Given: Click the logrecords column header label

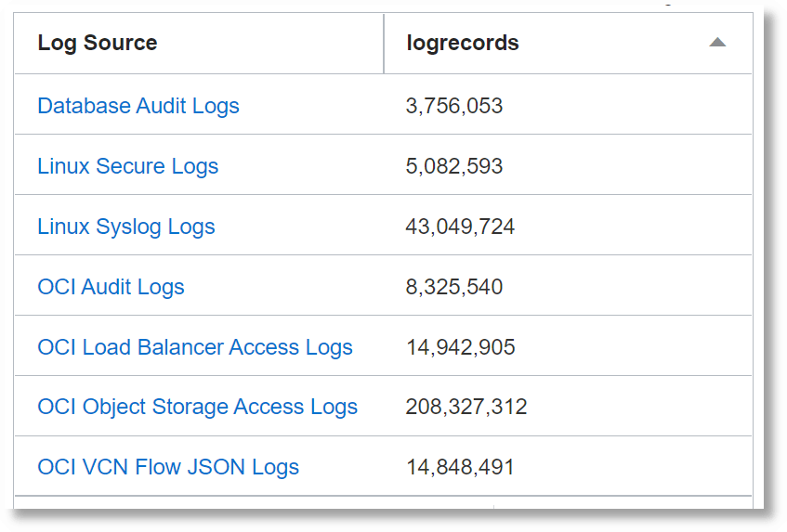Looking at the screenshot, I should tap(463, 43).
